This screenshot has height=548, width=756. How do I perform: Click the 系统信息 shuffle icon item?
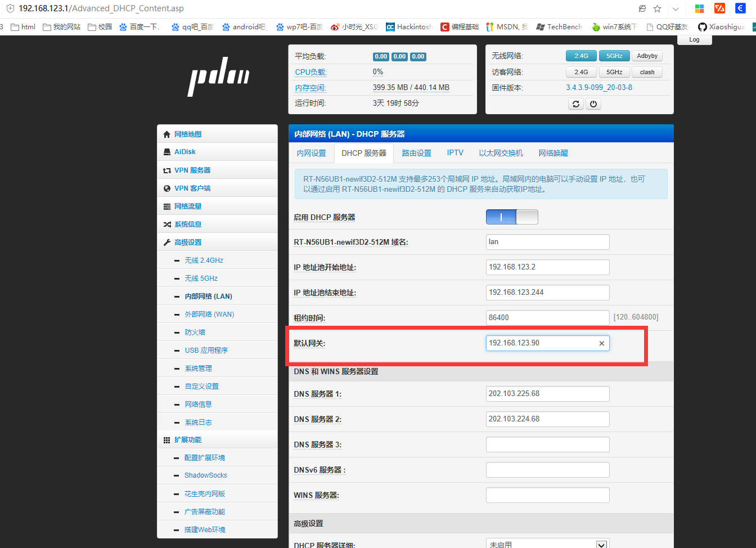pos(167,224)
